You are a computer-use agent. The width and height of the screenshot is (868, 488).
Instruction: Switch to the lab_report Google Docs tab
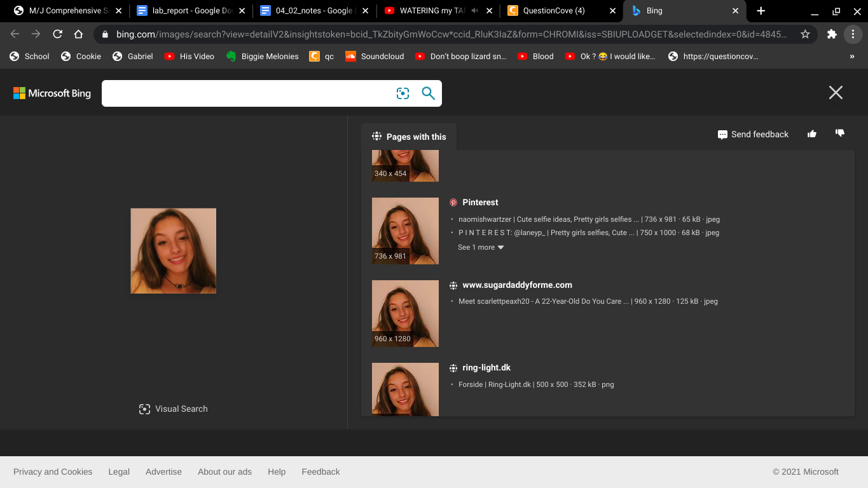(x=188, y=11)
